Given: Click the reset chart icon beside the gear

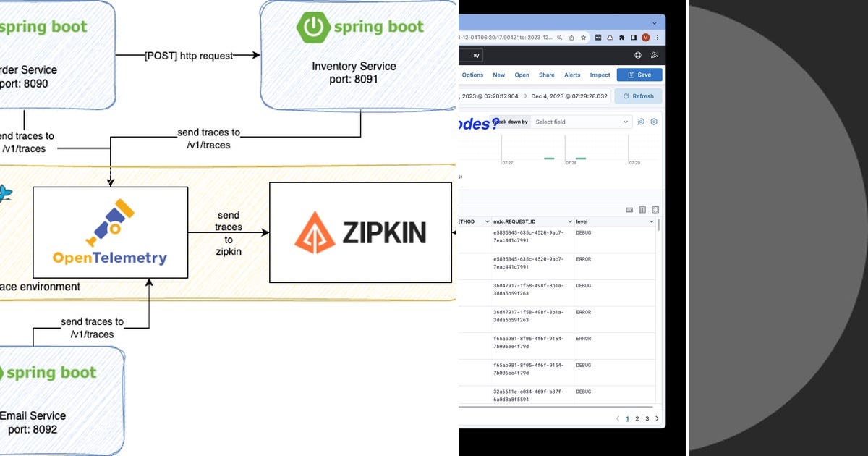Looking at the screenshot, I should tap(641, 122).
